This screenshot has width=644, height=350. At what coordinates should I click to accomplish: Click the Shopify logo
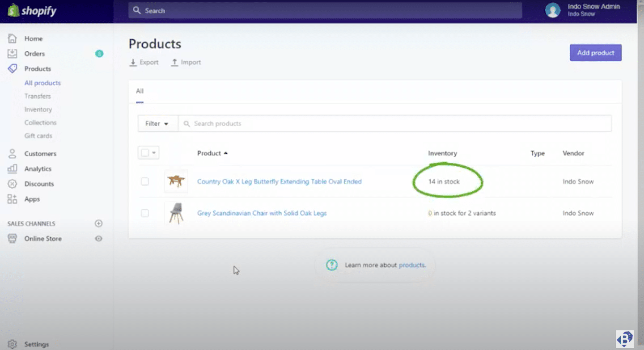click(31, 10)
